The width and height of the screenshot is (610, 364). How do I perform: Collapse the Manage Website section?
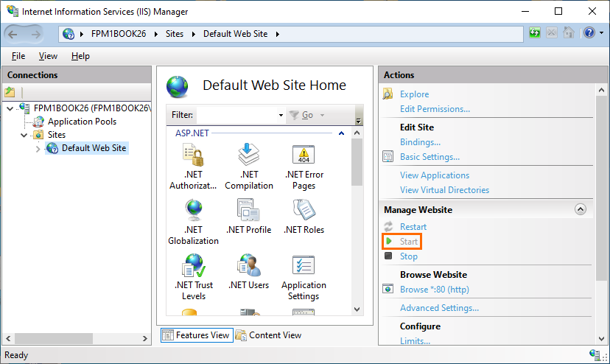580,209
